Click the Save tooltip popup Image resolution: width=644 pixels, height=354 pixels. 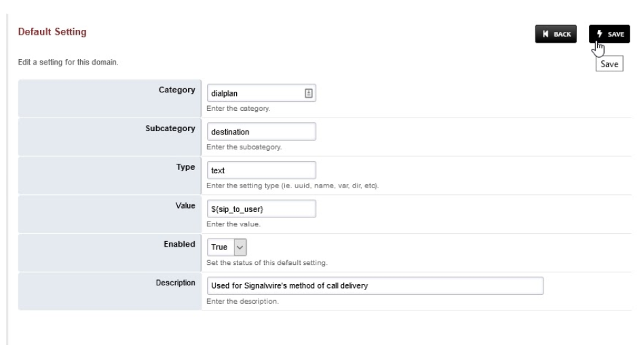pyautogui.click(x=609, y=65)
